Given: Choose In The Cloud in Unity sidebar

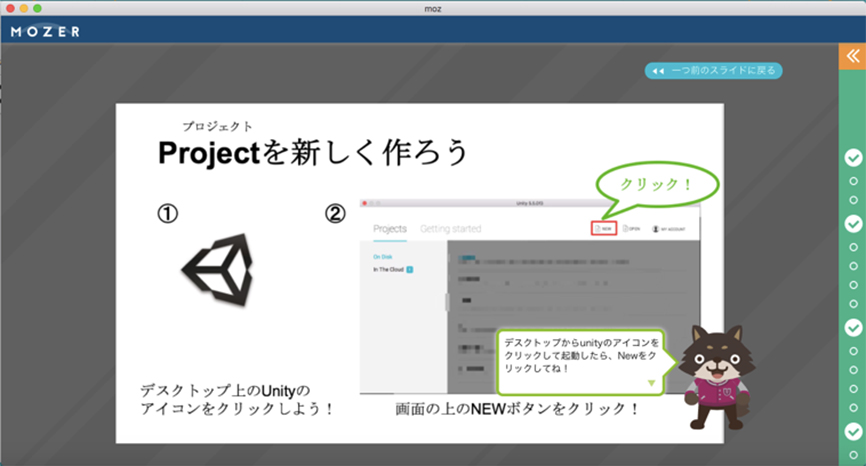Looking at the screenshot, I should click(393, 269).
